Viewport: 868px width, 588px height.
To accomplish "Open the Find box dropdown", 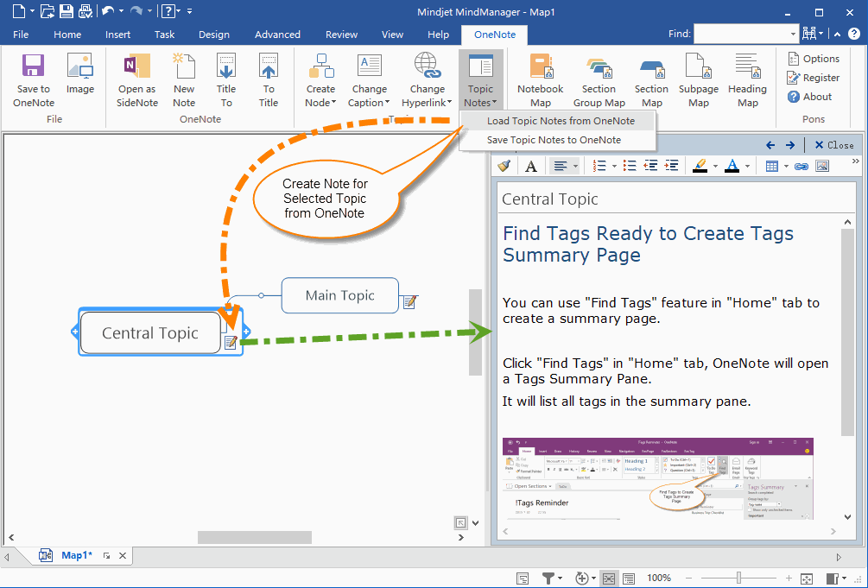I will (793, 35).
